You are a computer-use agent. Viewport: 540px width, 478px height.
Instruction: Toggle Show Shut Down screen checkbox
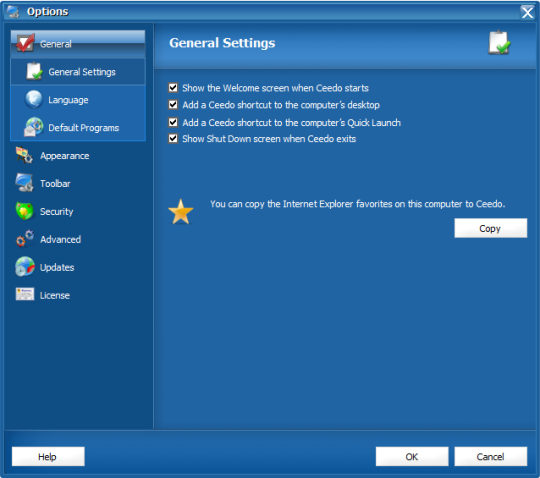point(173,138)
